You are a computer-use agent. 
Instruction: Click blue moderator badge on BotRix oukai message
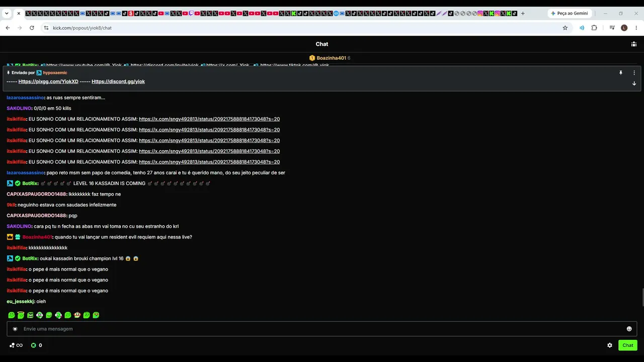(10, 258)
